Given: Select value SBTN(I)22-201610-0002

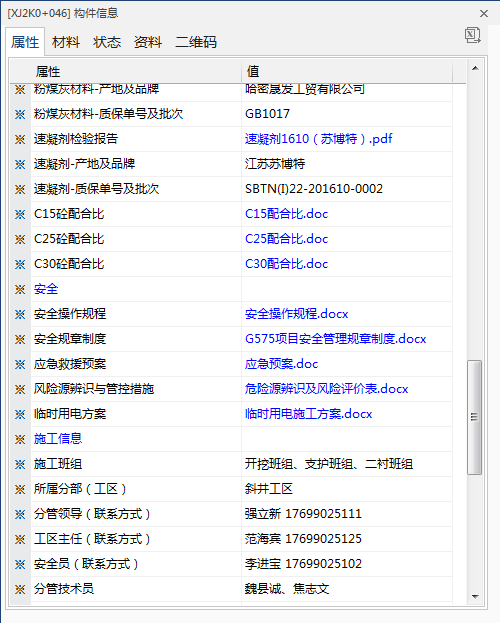Looking at the screenshot, I should 314,189.
